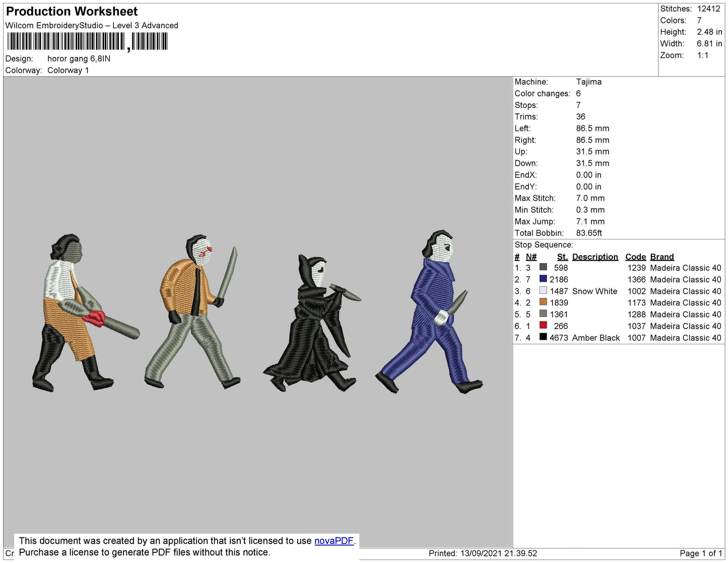Click the Min Stitch value 0.3 mm
This screenshot has width=728, height=563.
pyautogui.click(x=590, y=210)
